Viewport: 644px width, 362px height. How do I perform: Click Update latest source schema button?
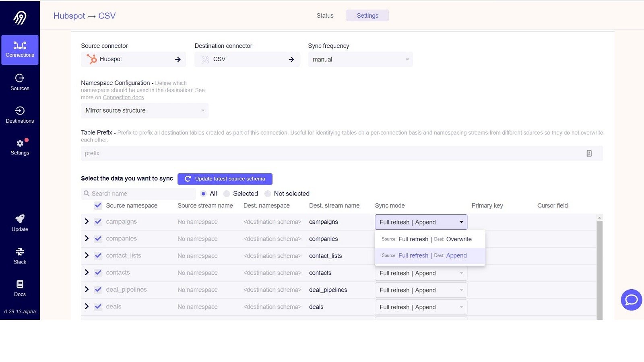pos(225,179)
